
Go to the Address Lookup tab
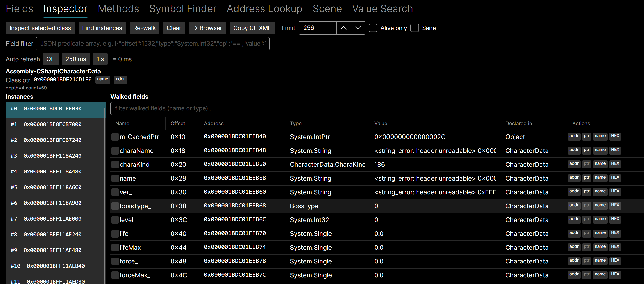coord(264,9)
